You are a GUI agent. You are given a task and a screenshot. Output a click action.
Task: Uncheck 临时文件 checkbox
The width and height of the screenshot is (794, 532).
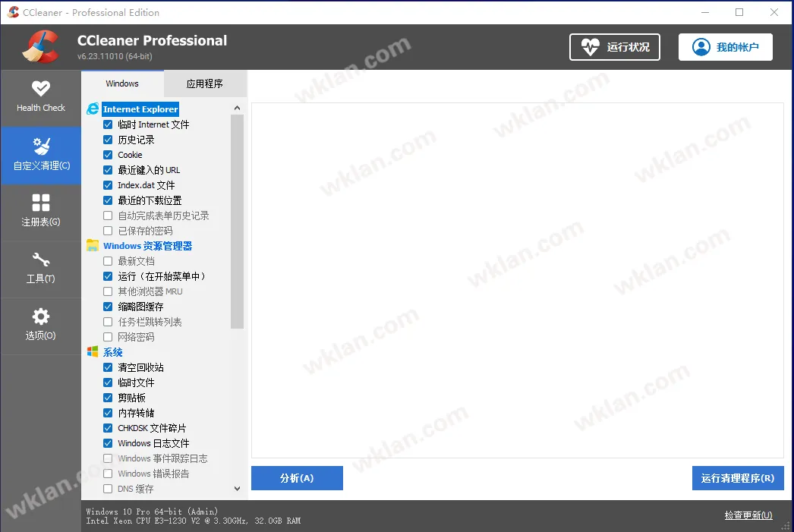[x=108, y=382]
